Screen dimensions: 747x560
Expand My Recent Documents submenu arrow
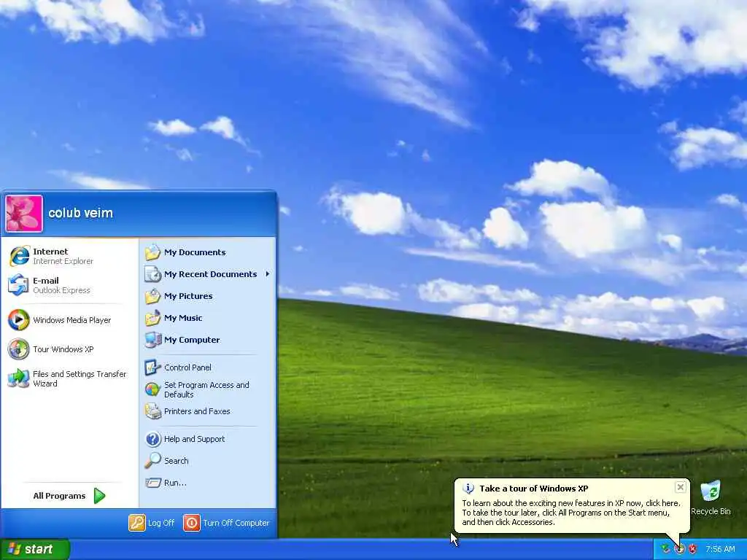pyautogui.click(x=268, y=274)
